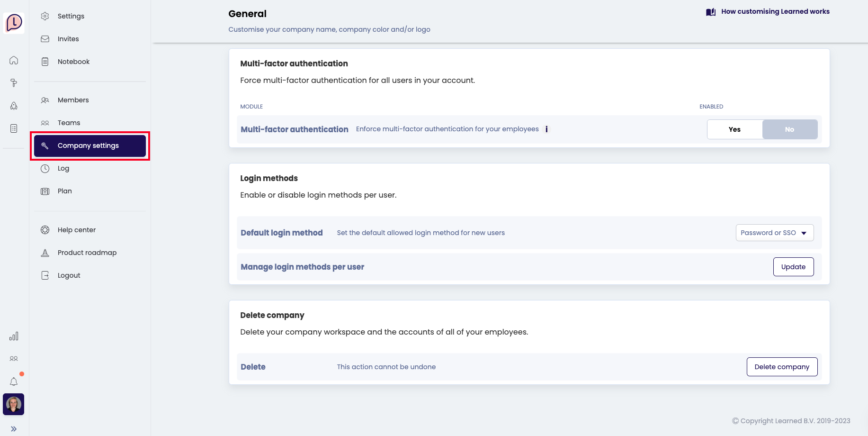Expand the sidebar with double chevron

click(14, 429)
